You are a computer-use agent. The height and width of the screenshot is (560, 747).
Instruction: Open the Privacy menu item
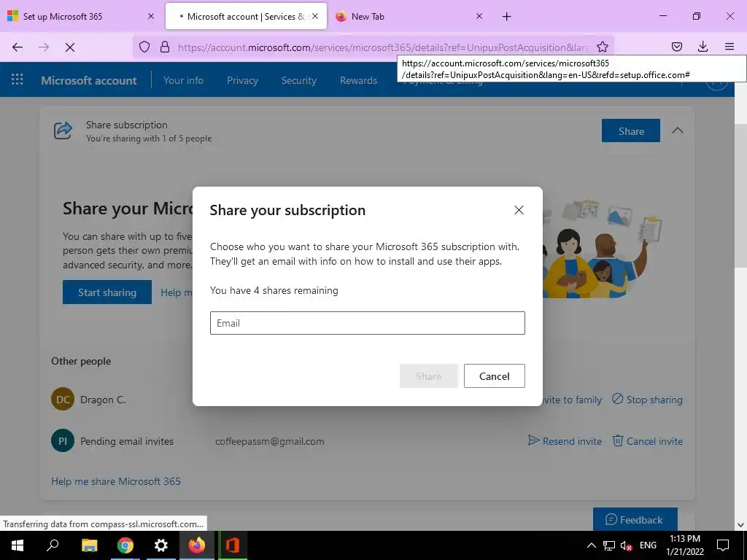(242, 80)
